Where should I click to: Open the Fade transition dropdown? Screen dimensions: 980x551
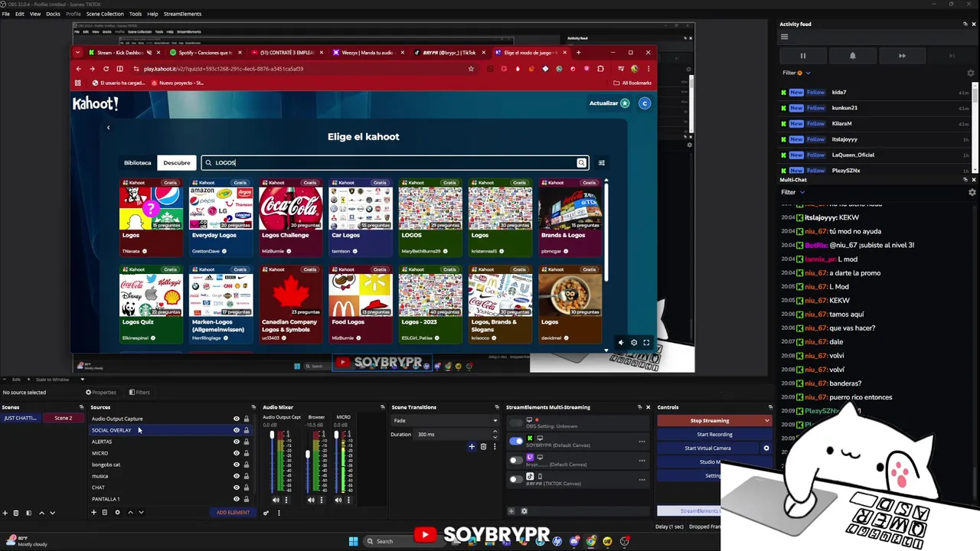pos(445,421)
